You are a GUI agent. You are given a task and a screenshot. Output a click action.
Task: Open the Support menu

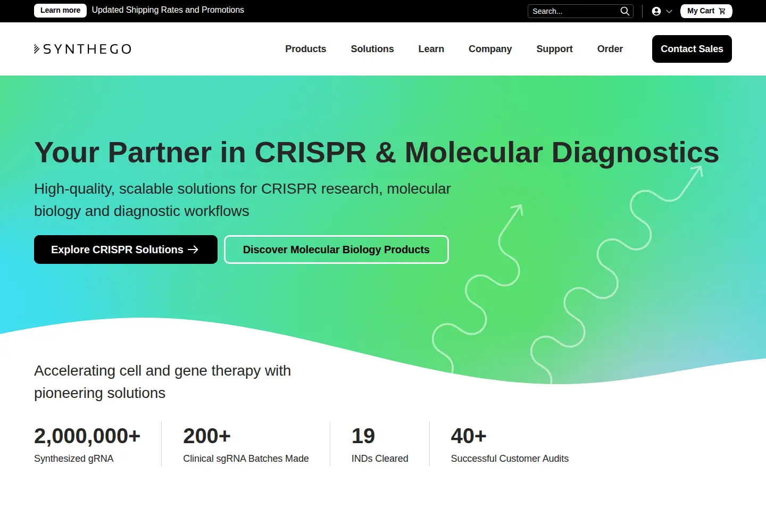[555, 49]
